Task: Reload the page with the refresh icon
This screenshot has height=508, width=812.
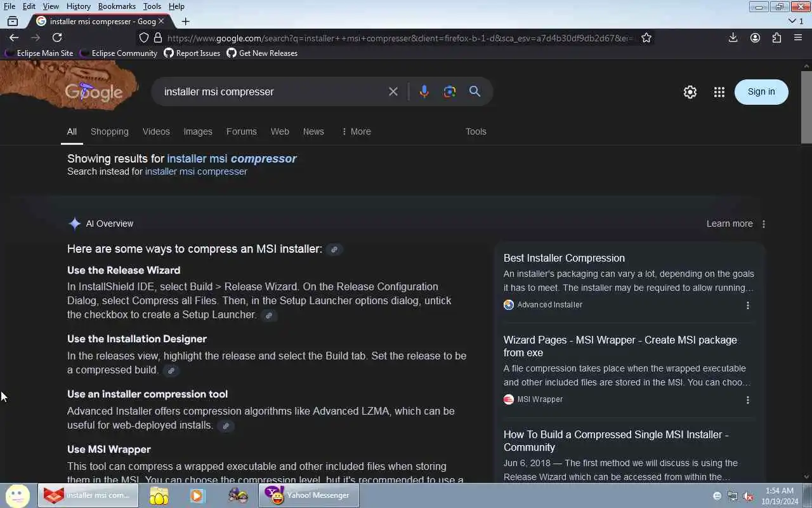Action: click(x=57, y=38)
